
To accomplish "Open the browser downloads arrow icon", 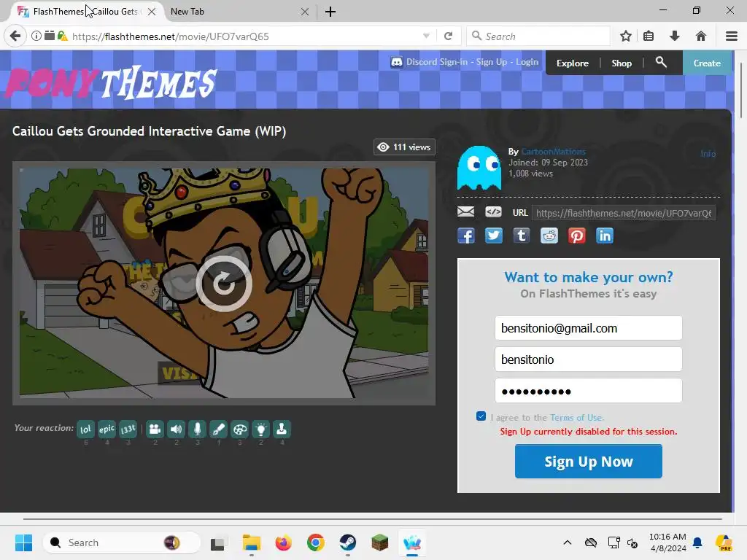I will (675, 36).
